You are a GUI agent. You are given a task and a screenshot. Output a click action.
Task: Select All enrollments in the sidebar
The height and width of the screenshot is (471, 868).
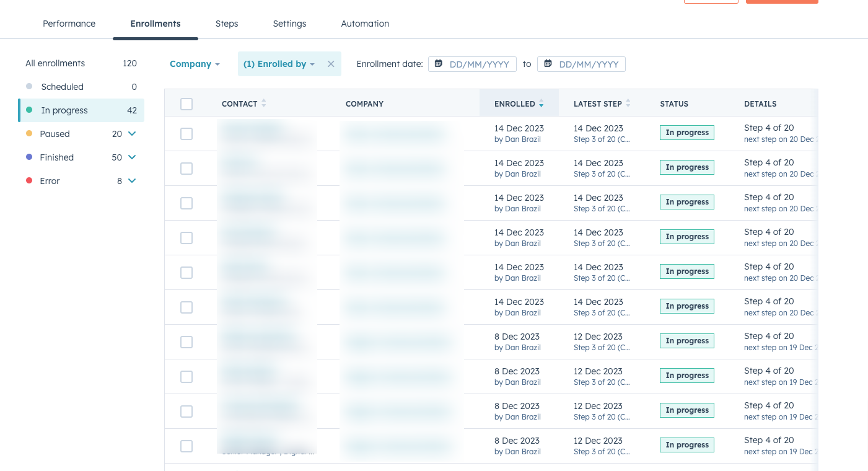[55, 63]
